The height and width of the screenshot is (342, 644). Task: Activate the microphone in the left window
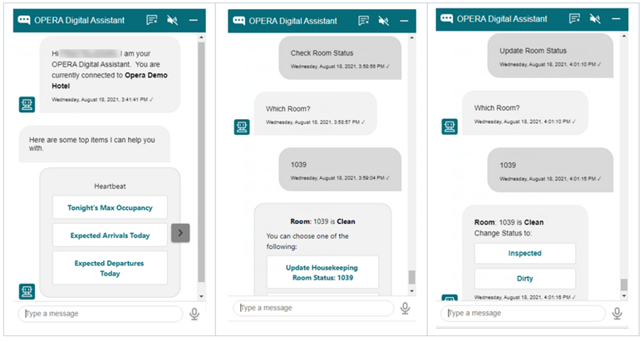(194, 314)
